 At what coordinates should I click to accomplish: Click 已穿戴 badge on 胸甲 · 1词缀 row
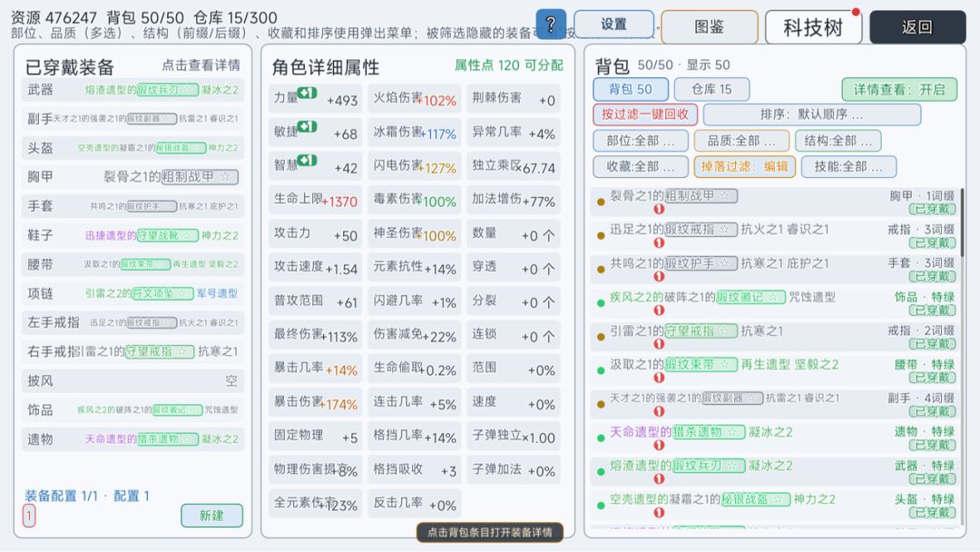coord(932,209)
